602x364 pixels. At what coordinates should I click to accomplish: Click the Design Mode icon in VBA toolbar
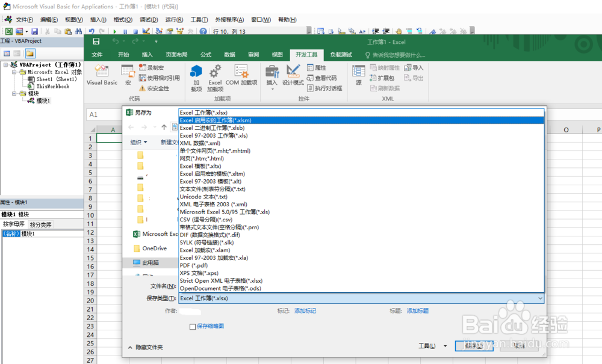click(x=146, y=31)
